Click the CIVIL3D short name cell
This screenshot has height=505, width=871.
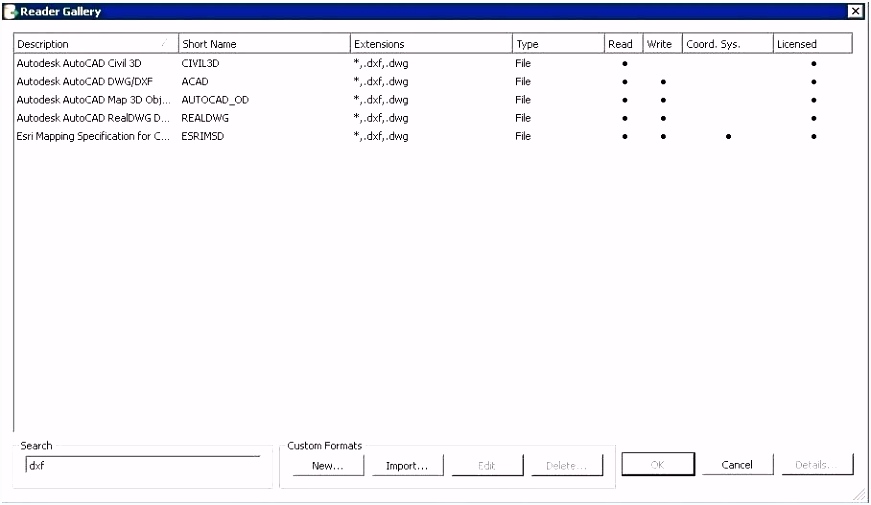tap(200, 63)
